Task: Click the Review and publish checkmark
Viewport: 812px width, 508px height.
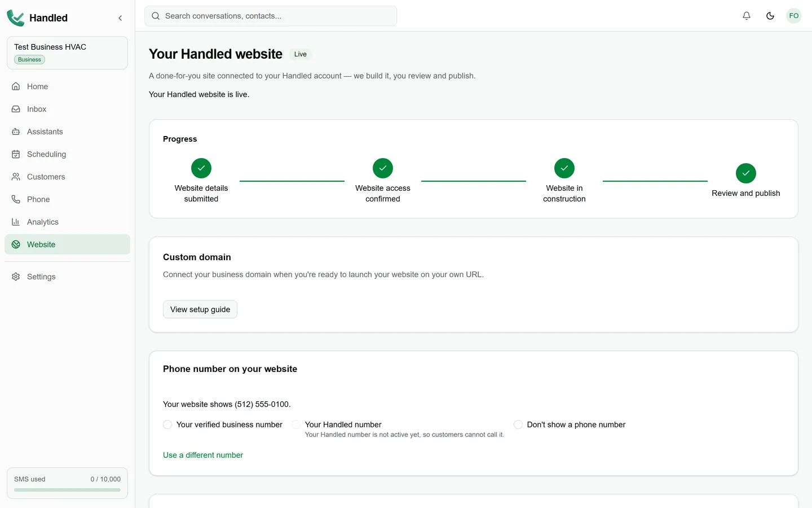Action: tap(746, 173)
